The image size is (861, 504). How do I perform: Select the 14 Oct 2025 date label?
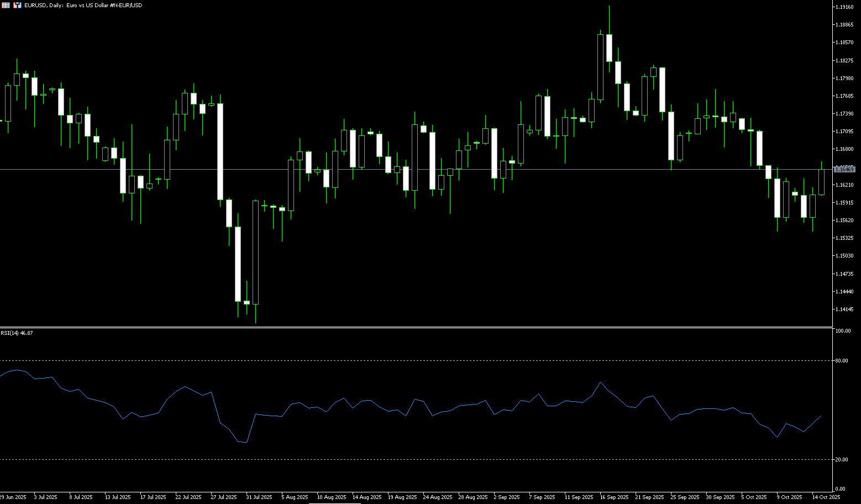(x=826, y=497)
